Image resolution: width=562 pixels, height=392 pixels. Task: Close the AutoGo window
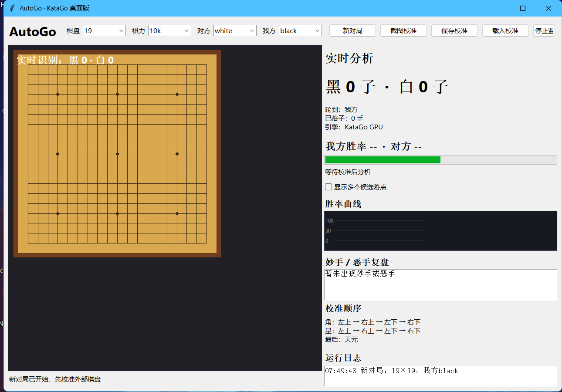(x=548, y=8)
